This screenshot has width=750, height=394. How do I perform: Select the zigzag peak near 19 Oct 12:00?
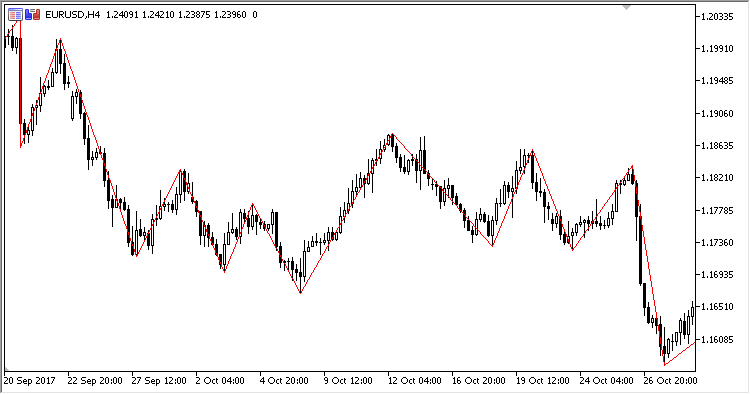pos(532,151)
